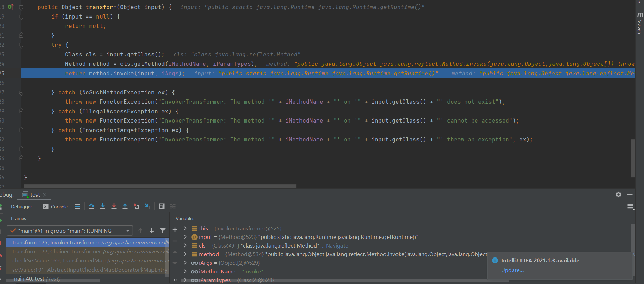
Task: Move watch down with the triangle icon
Action: (x=175, y=263)
